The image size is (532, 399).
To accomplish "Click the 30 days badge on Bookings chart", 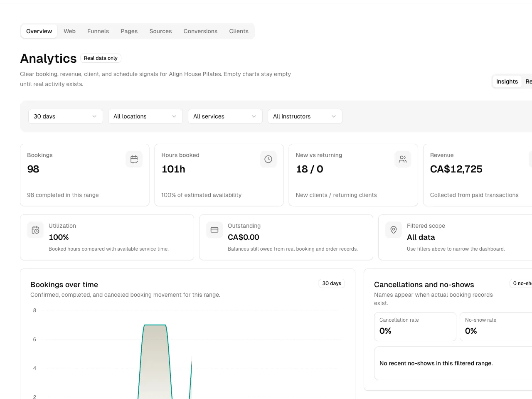I will (x=332, y=283).
